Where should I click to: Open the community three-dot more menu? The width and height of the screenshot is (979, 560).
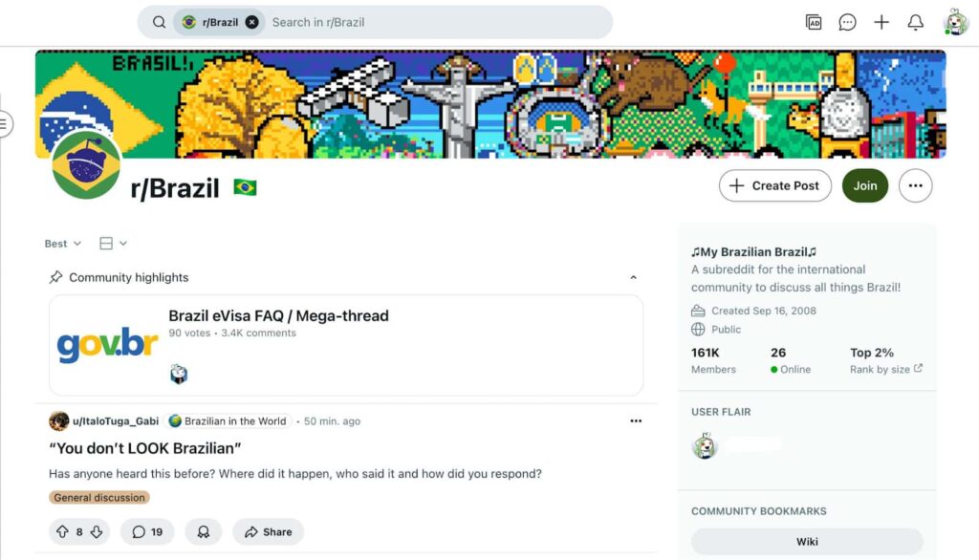(x=915, y=185)
